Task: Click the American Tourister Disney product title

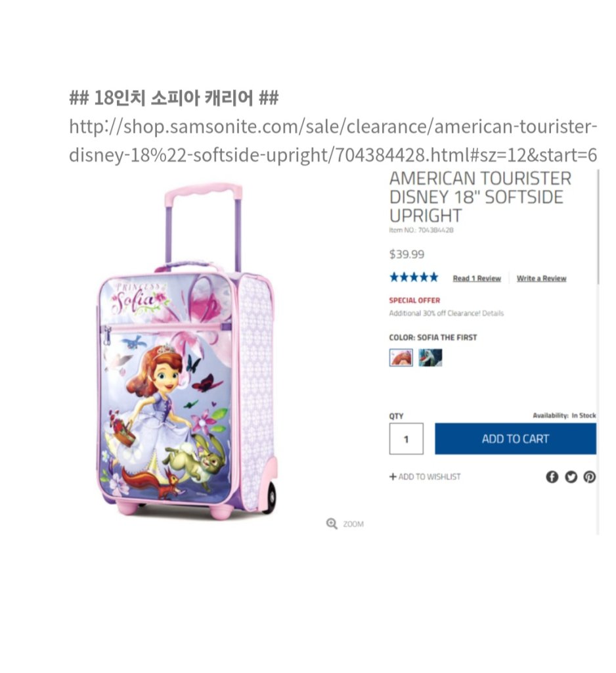Action: 480,197
